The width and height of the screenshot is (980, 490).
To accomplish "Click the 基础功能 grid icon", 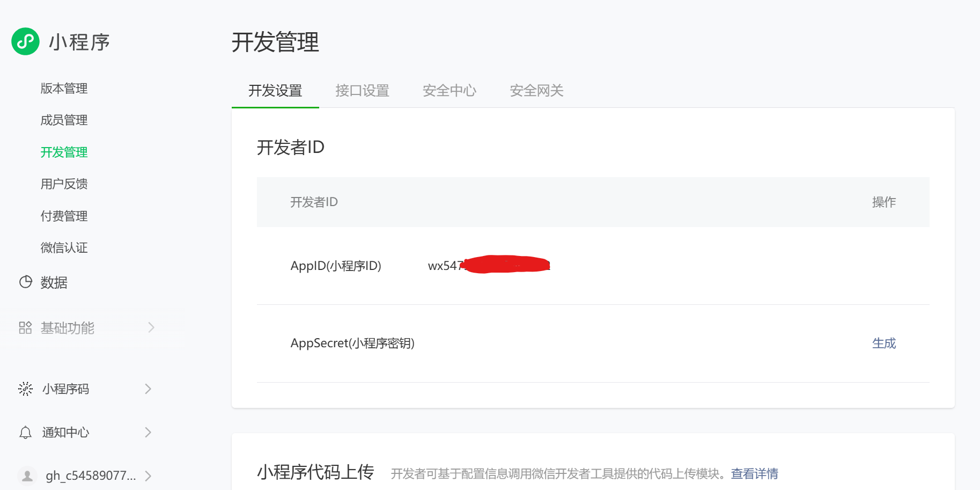I will 25,327.
